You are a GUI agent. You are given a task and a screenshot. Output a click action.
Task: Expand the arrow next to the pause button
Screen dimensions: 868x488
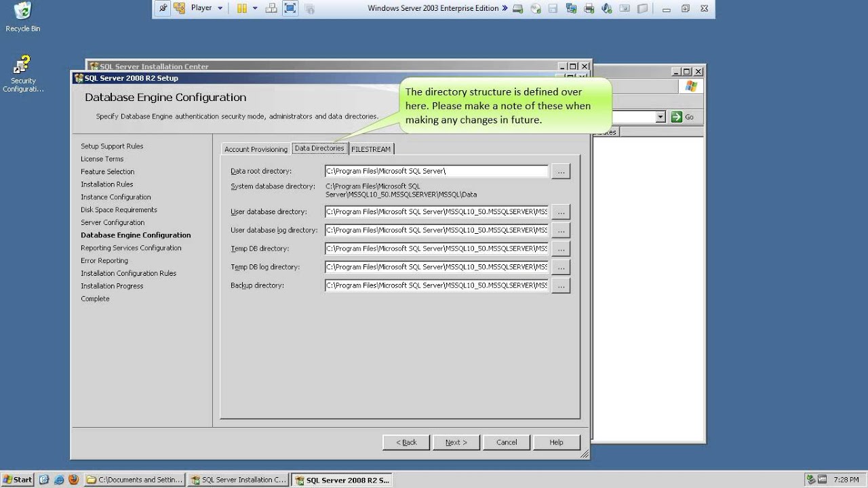(255, 8)
